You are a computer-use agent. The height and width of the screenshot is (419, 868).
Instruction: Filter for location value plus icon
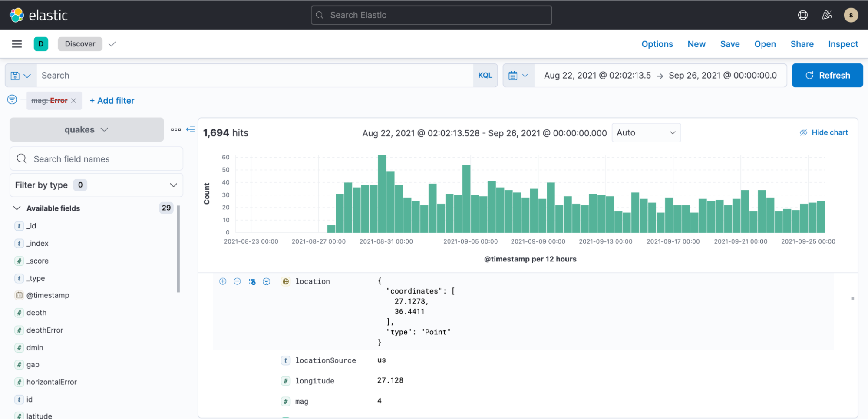click(x=223, y=281)
